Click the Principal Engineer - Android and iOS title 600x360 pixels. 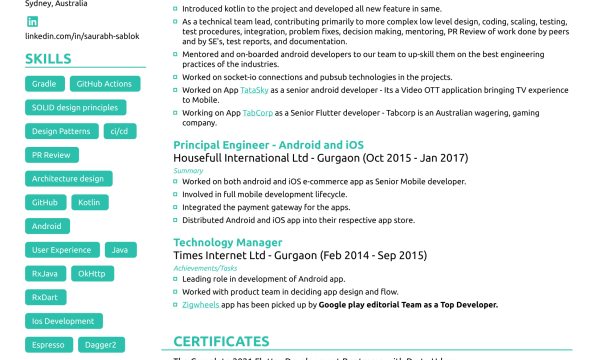pos(268,145)
